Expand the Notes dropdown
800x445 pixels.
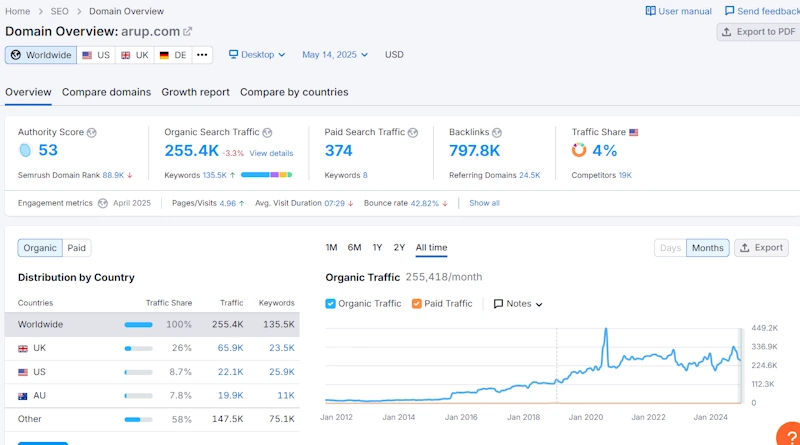(518, 304)
